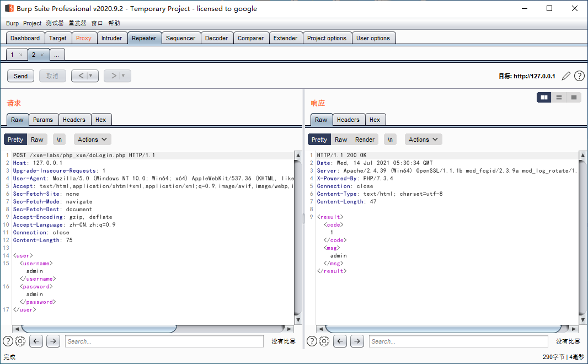Click request scrollbar down arrow
The width and height of the screenshot is (588, 364).
click(x=298, y=320)
